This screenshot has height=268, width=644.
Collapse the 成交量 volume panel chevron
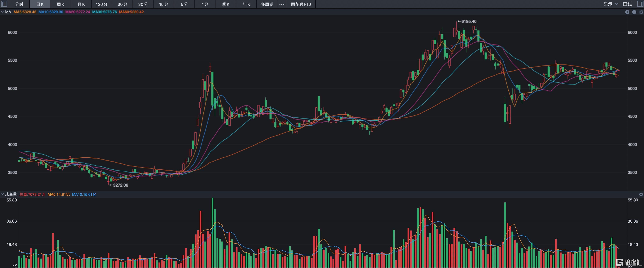pos(2,194)
